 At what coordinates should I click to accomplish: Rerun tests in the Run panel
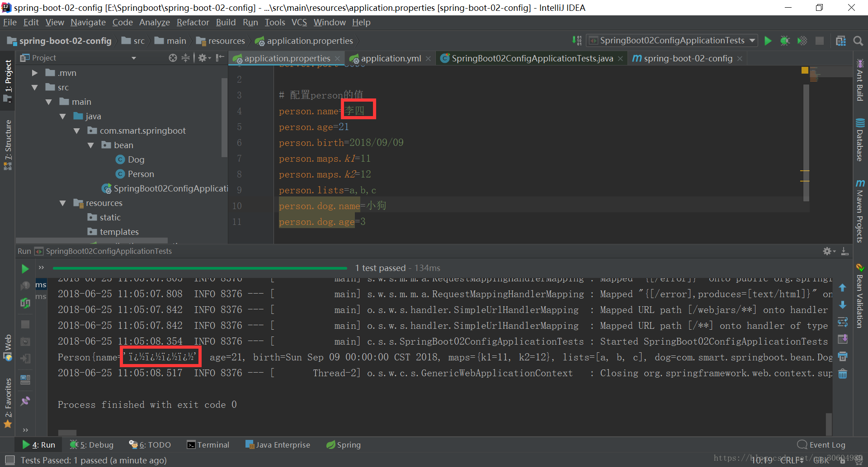[25, 269]
